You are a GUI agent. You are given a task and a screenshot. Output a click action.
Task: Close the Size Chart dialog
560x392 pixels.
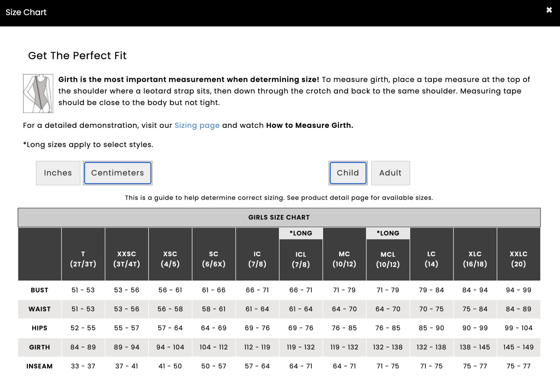coord(549,11)
